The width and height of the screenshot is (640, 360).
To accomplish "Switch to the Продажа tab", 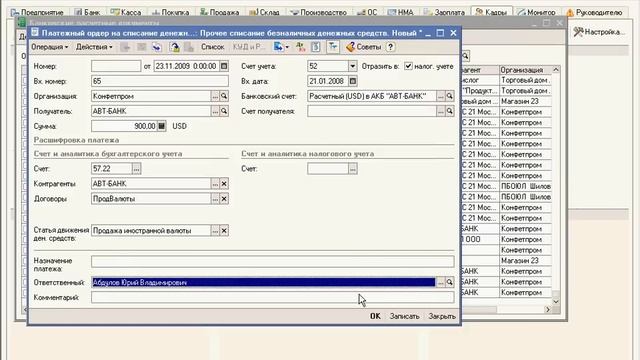I will click(x=220, y=12).
